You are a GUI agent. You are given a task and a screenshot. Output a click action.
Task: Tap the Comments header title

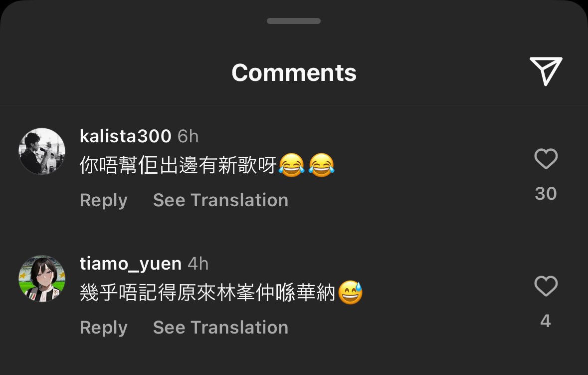(294, 72)
